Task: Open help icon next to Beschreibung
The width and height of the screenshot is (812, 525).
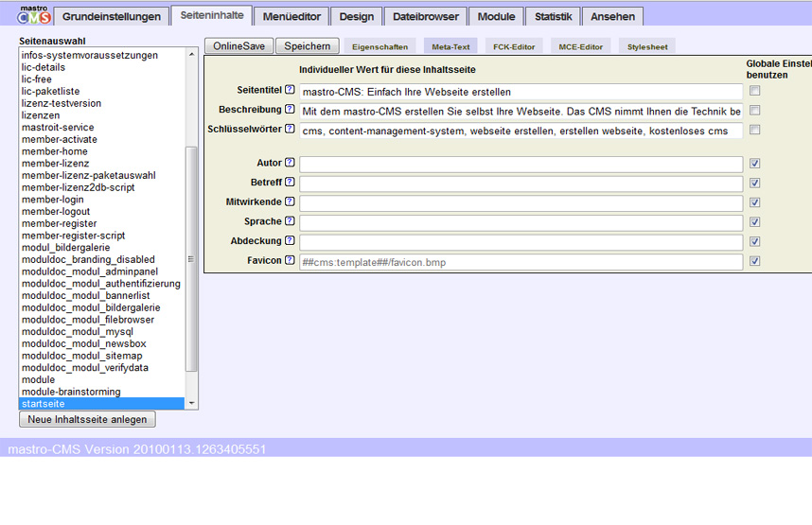Action: pos(290,109)
